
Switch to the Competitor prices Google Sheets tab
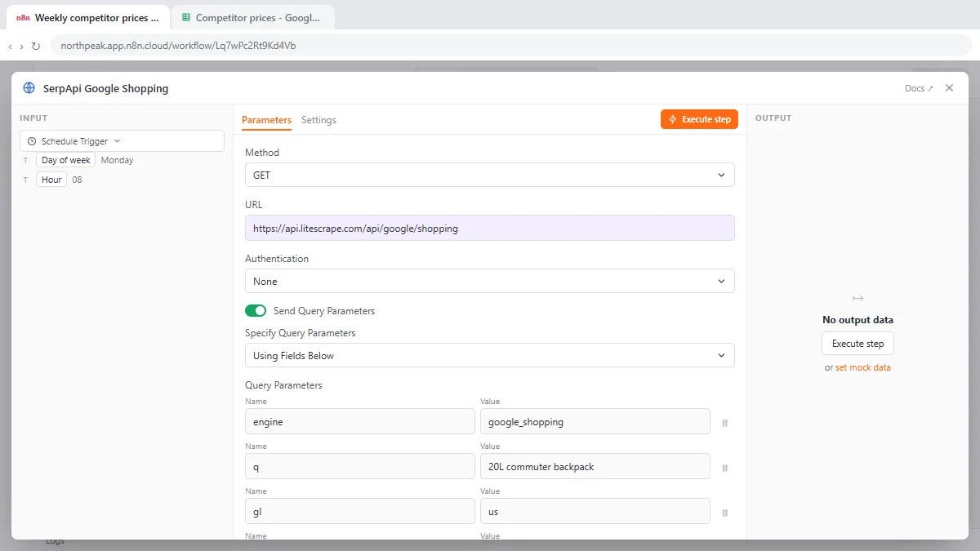click(x=252, y=17)
